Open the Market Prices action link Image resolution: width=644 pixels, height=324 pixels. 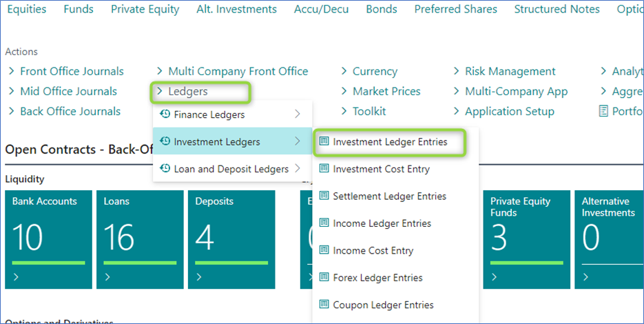click(x=386, y=92)
